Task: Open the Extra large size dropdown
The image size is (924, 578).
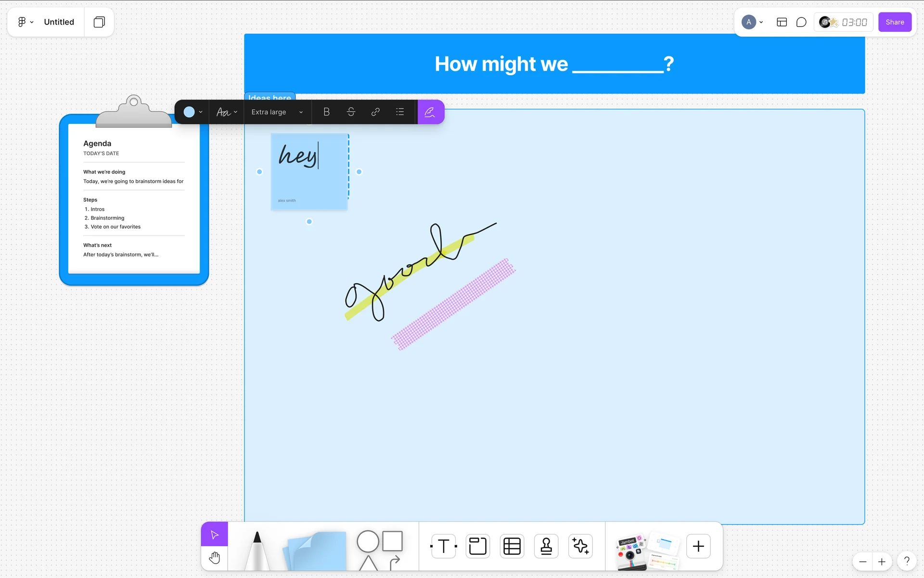Action: (x=277, y=112)
